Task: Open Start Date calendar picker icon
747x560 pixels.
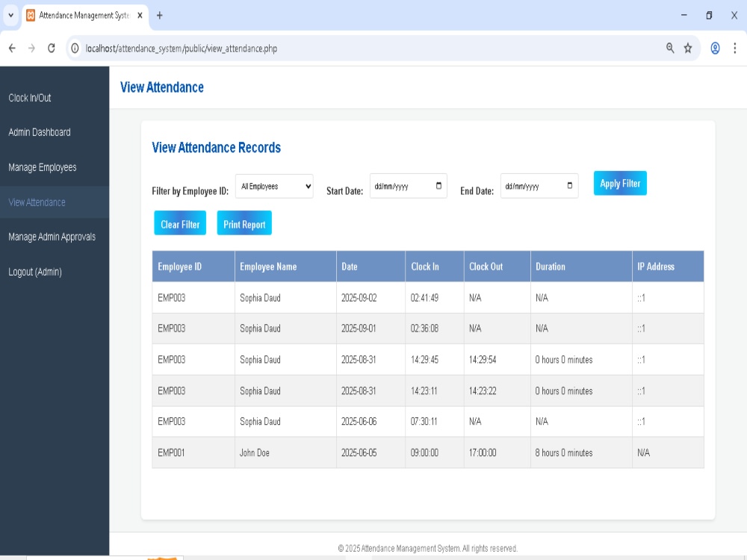Action: pos(438,186)
